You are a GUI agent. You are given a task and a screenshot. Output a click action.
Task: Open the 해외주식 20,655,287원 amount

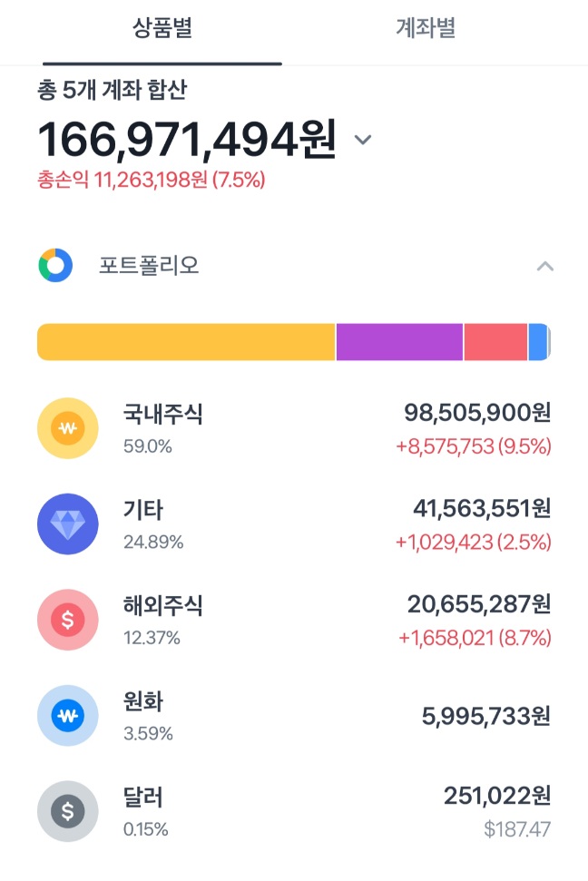pos(479,604)
